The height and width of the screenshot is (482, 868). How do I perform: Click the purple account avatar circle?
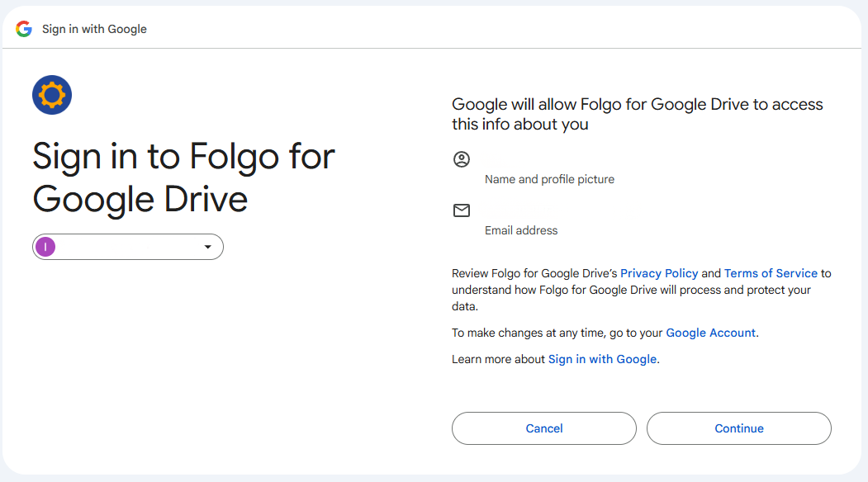45,247
